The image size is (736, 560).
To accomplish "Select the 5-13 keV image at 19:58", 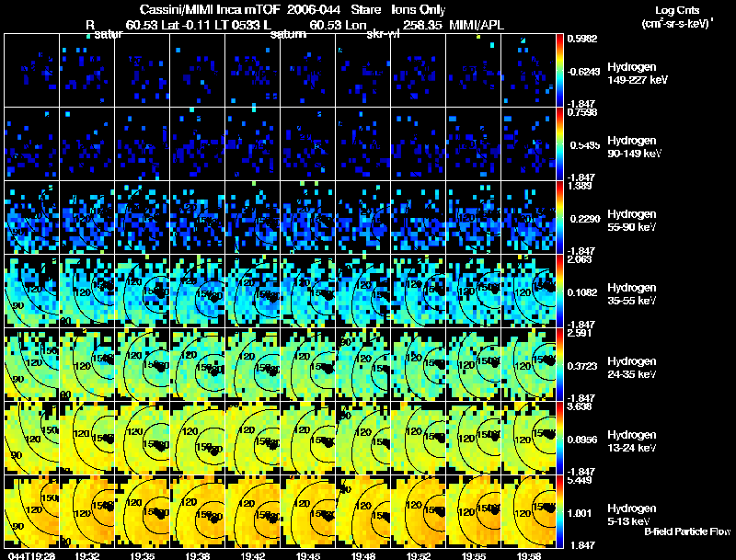I will point(528,512).
